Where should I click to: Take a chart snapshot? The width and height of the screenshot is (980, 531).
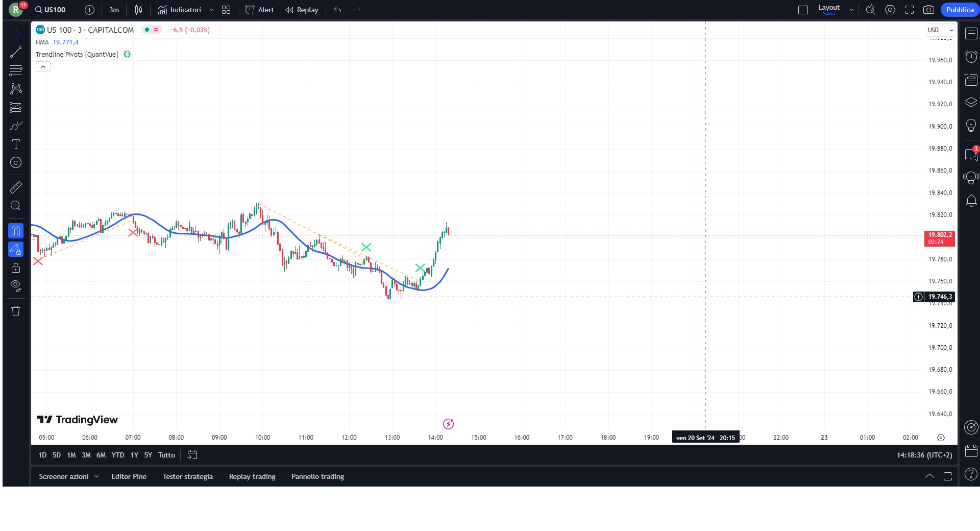click(x=929, y=10)
